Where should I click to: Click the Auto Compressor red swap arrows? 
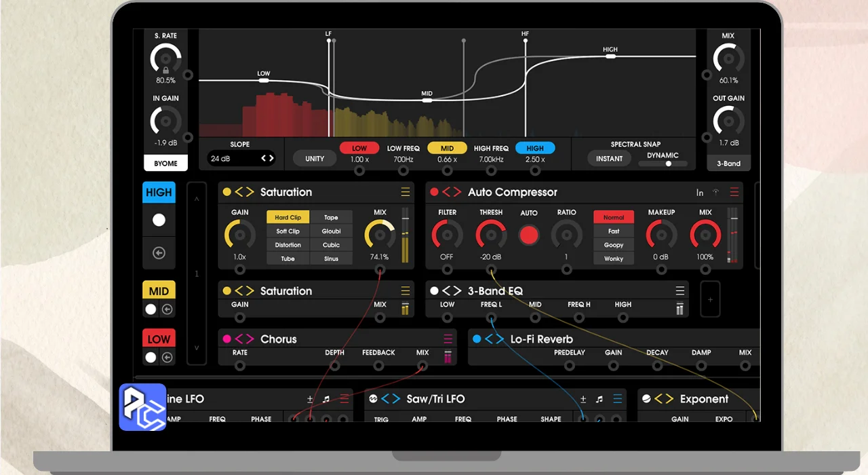452,192
